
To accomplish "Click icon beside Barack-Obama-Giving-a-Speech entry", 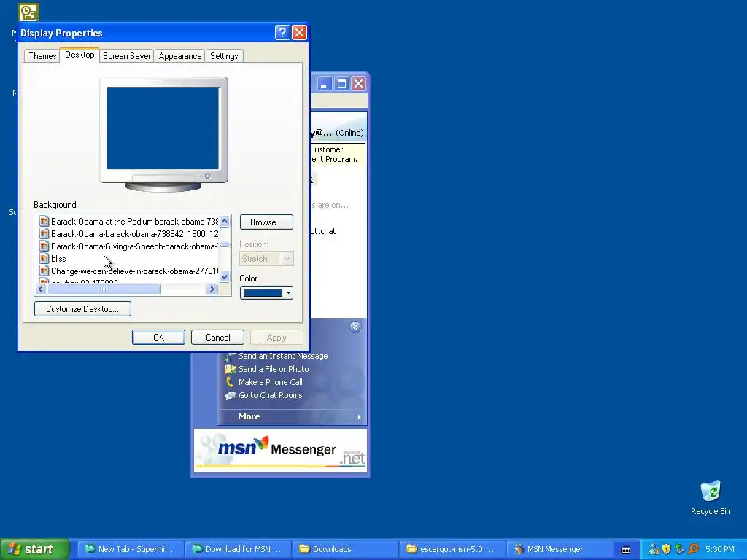I will pos(44,246).
